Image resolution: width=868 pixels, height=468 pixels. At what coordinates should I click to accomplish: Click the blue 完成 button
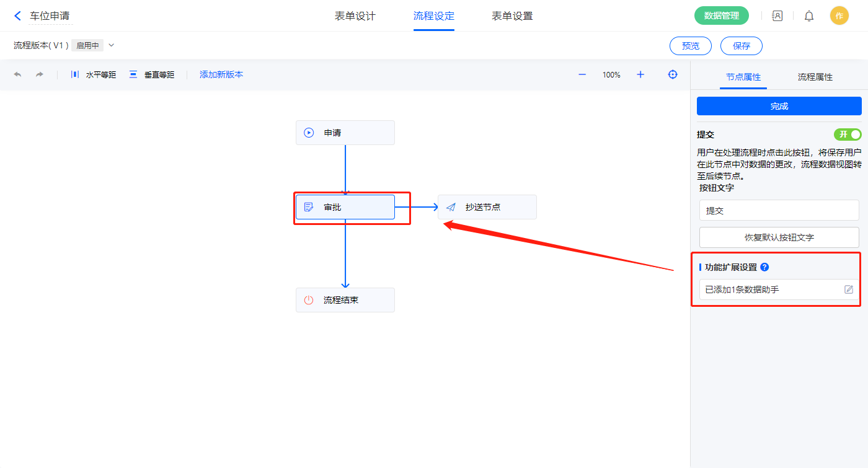[x=779, y=106]
